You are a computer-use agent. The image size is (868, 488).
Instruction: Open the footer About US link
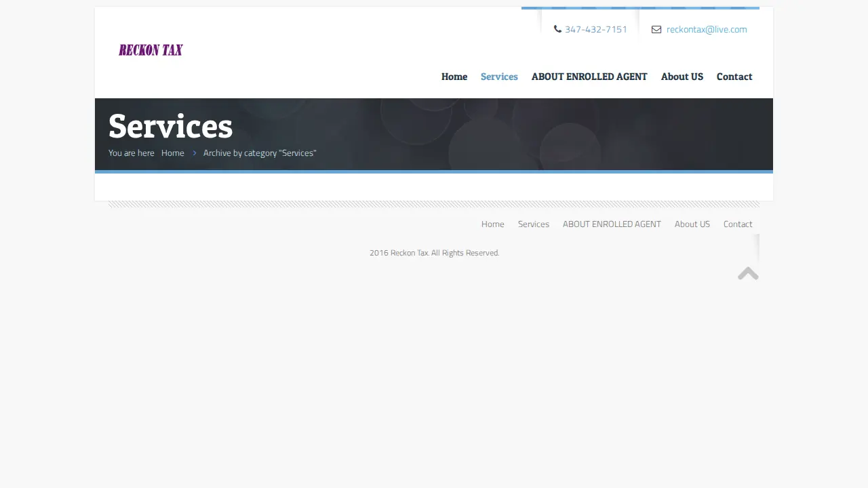point(692,224)
